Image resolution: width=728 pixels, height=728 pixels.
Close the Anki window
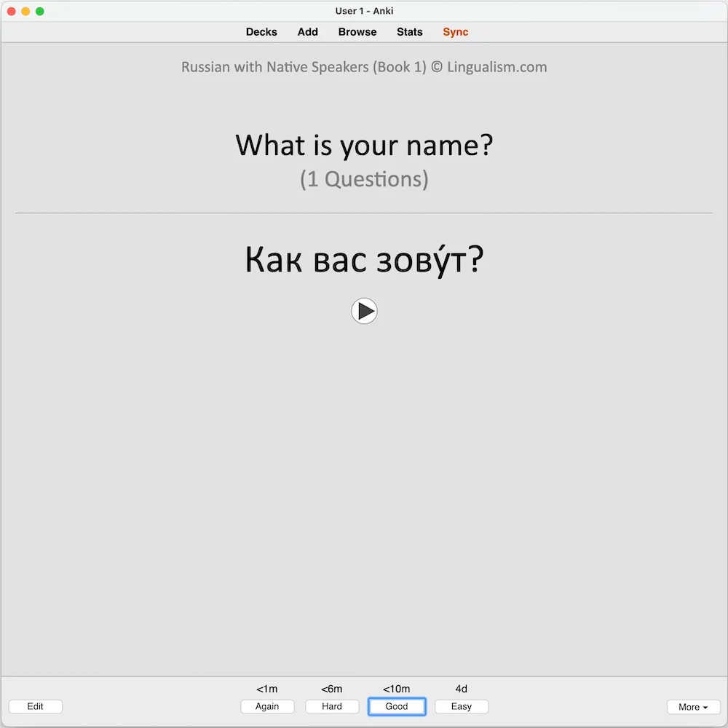11,11
